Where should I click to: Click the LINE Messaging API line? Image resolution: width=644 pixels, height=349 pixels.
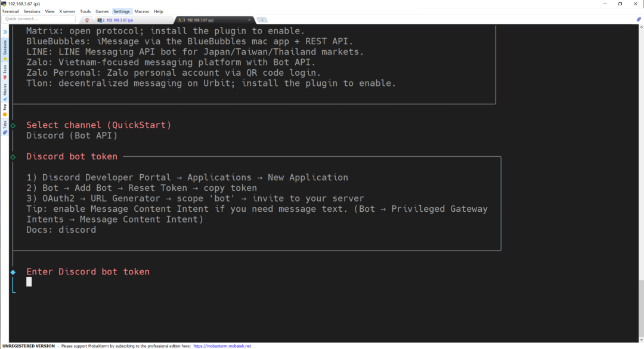(195, 52)
